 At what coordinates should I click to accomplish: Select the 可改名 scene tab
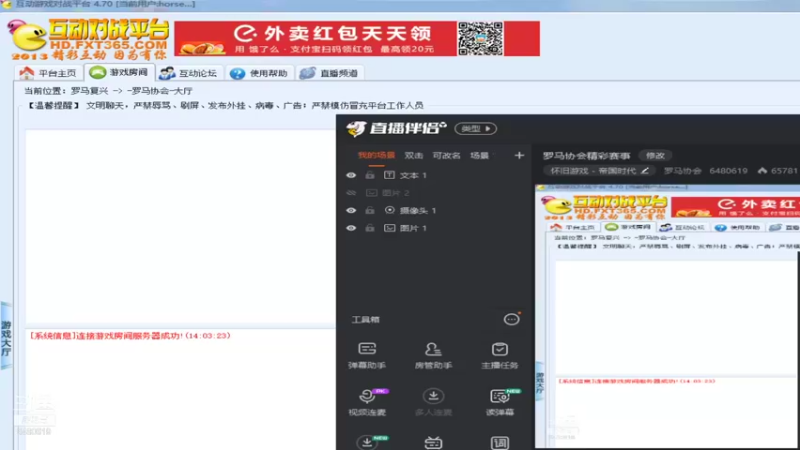446,155
